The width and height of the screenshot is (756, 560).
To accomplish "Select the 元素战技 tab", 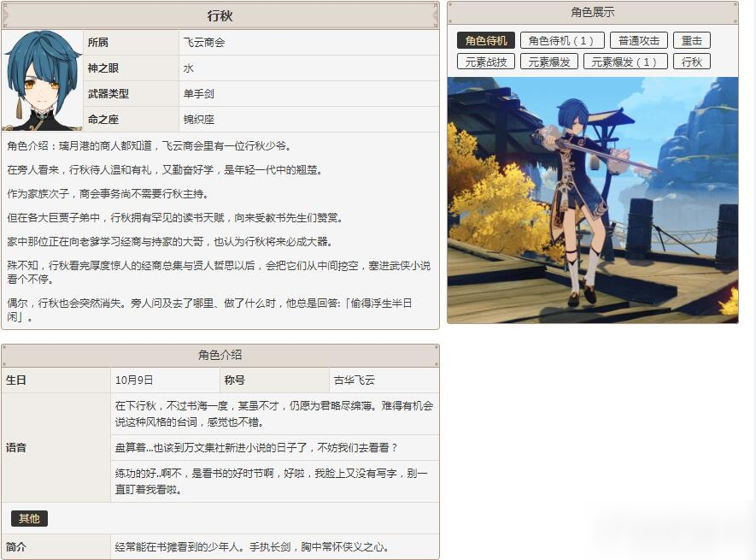I will point(485,62).
